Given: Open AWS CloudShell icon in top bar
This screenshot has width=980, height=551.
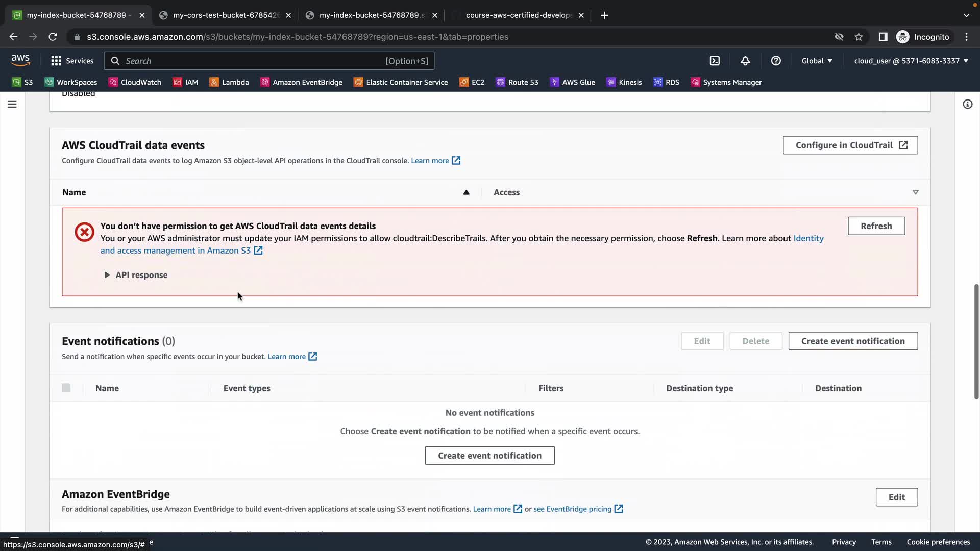Looking at the screenshot, I should click(715, 61).
